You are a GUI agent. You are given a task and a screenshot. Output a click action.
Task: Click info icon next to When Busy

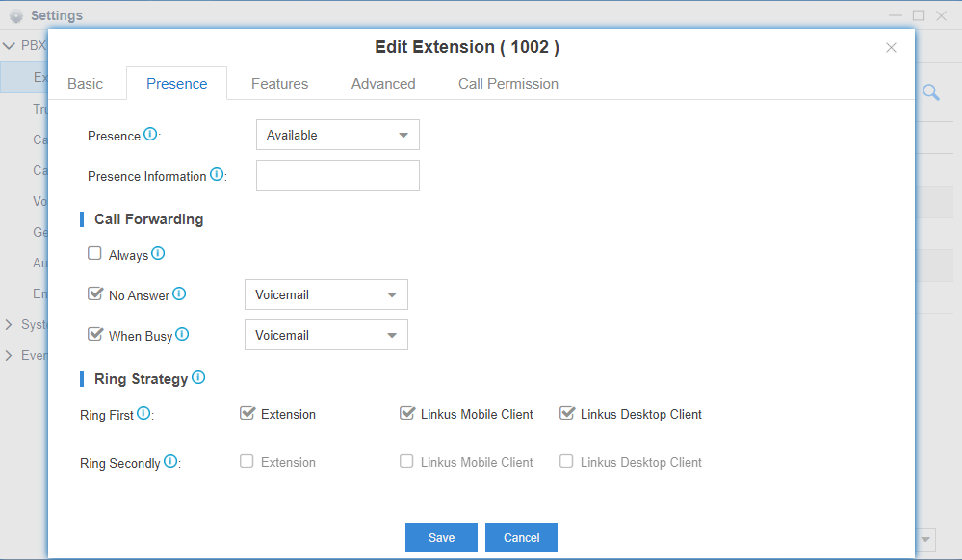pyautogui.click(x=182, y=335)
